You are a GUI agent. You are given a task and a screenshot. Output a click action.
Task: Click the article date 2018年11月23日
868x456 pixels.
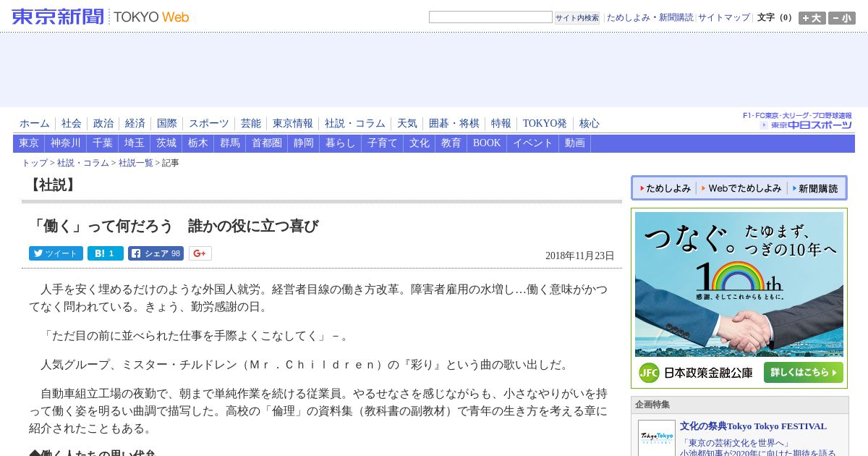coord(580,256)
